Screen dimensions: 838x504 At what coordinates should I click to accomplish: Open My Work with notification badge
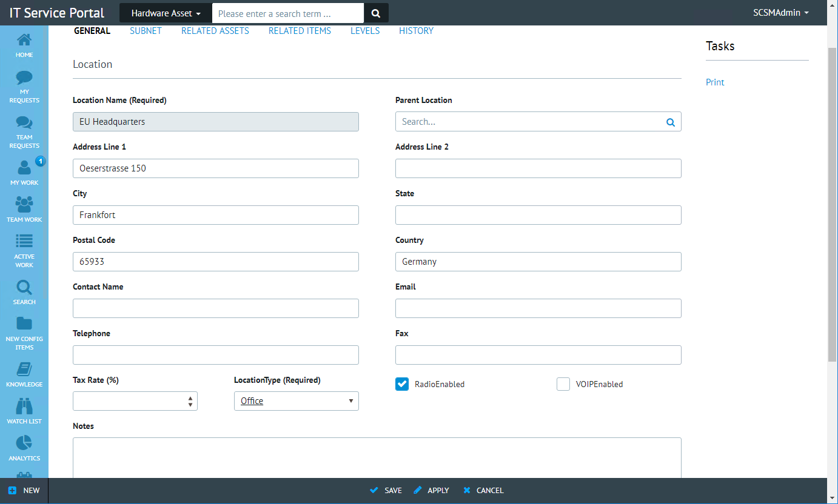point(24,173)
